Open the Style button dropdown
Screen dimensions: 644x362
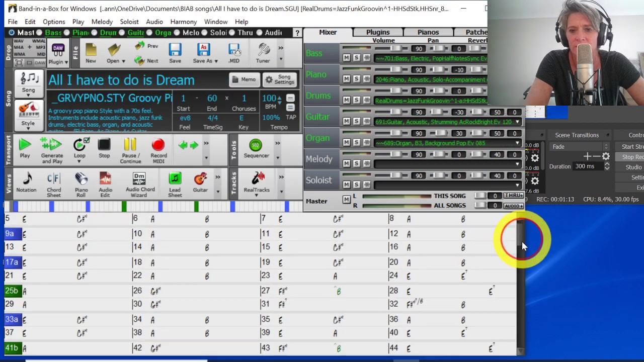(x=28, y=129)
